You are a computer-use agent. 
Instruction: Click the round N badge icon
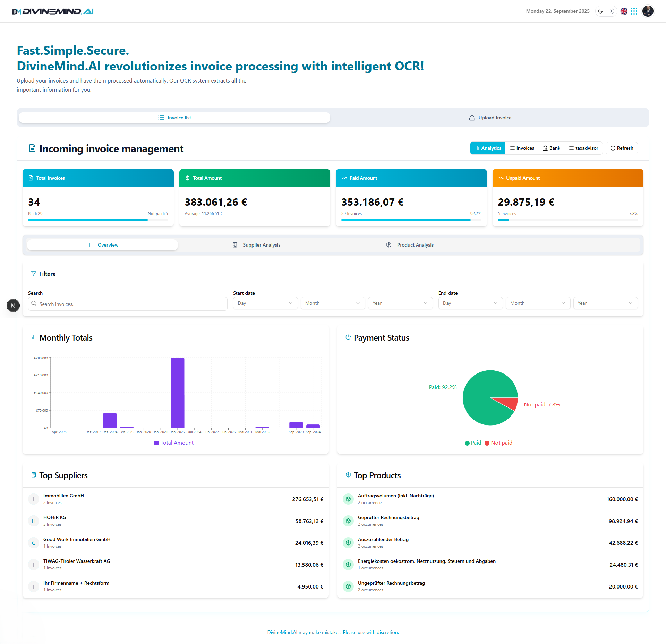(x=13, y=306)
